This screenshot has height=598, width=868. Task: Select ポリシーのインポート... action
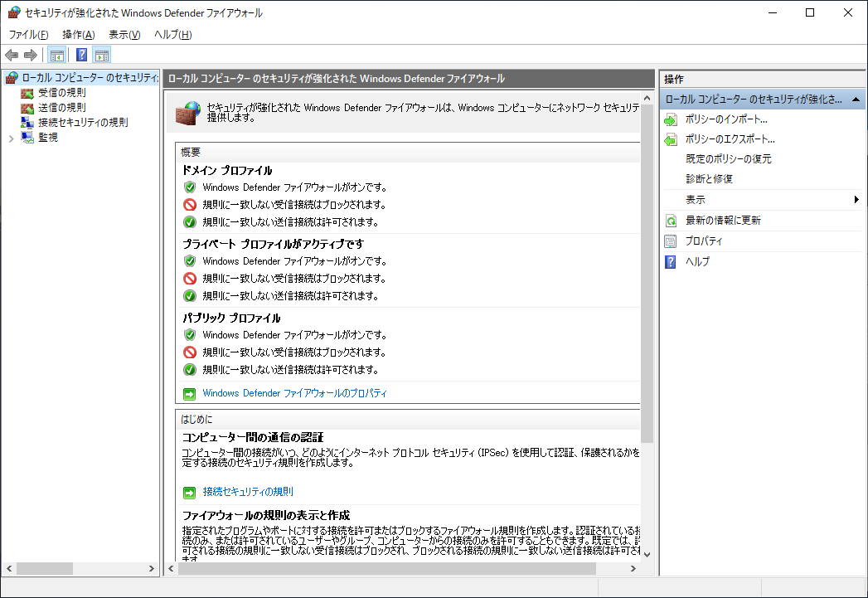[x=726, y=119]
